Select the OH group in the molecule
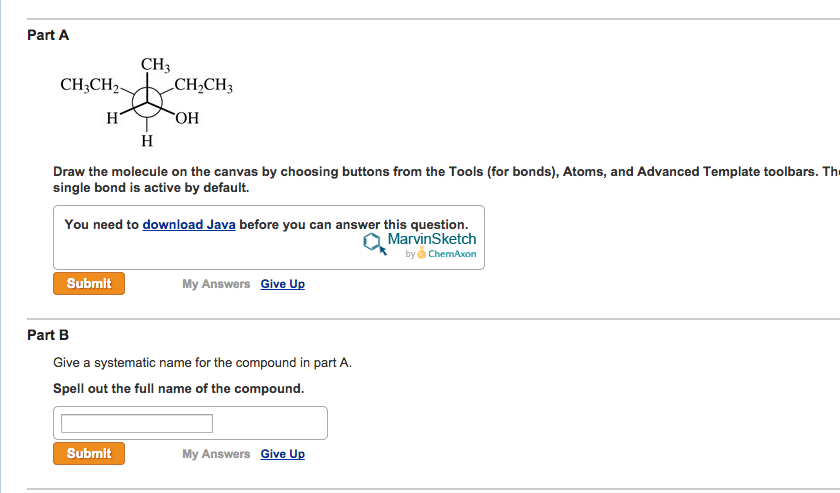840x493 pixels. pos(187,120)
